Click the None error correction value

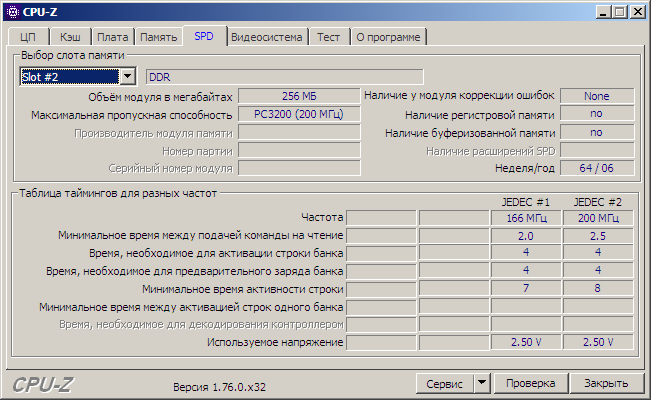[597, 96]
